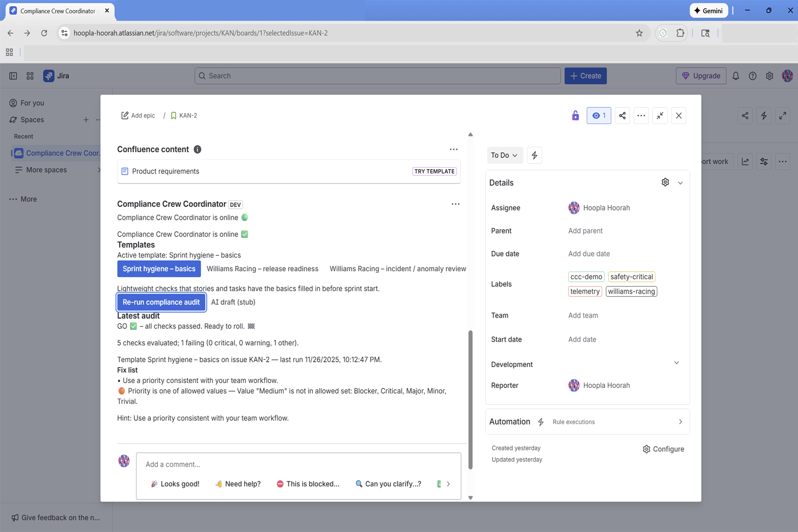The width and height of the screenshot is (798, 532).
Task: Click the telemetry label
Action: 585,292
